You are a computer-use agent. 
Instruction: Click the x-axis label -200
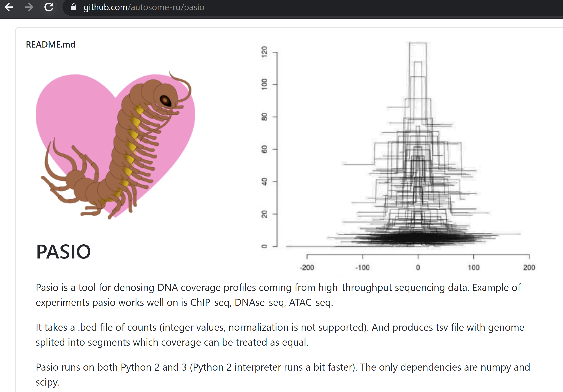coord(307,267)
